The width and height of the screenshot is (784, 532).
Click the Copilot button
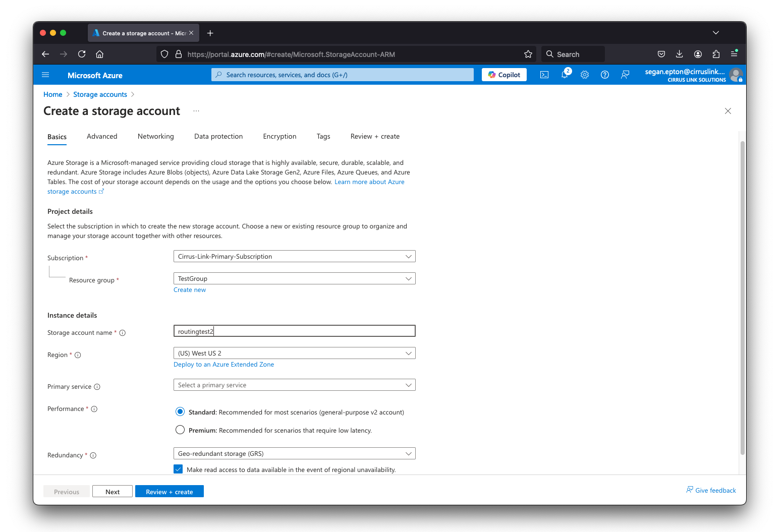pos(504,75)
